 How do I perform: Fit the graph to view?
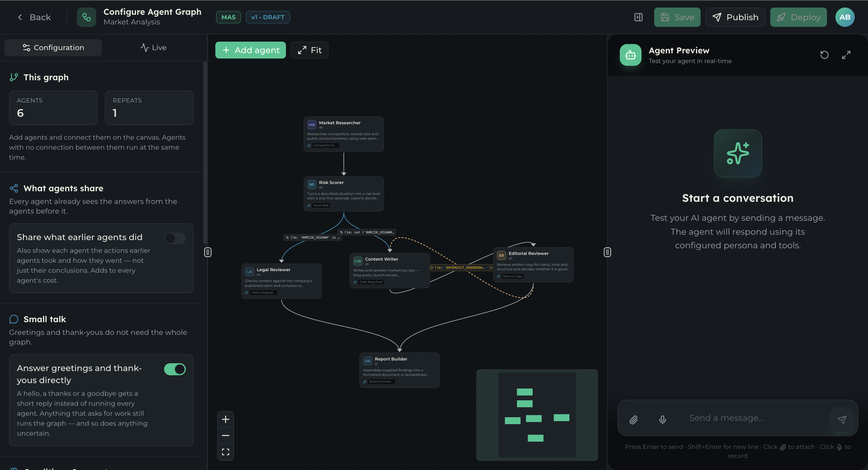[x=309, y=50]
